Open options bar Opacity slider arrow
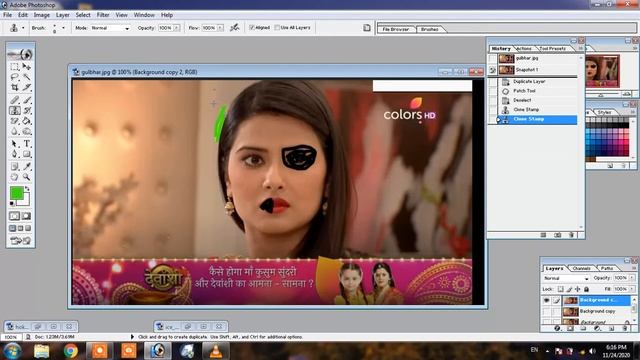Screen dimensions: 640x360 pos(177,28)
